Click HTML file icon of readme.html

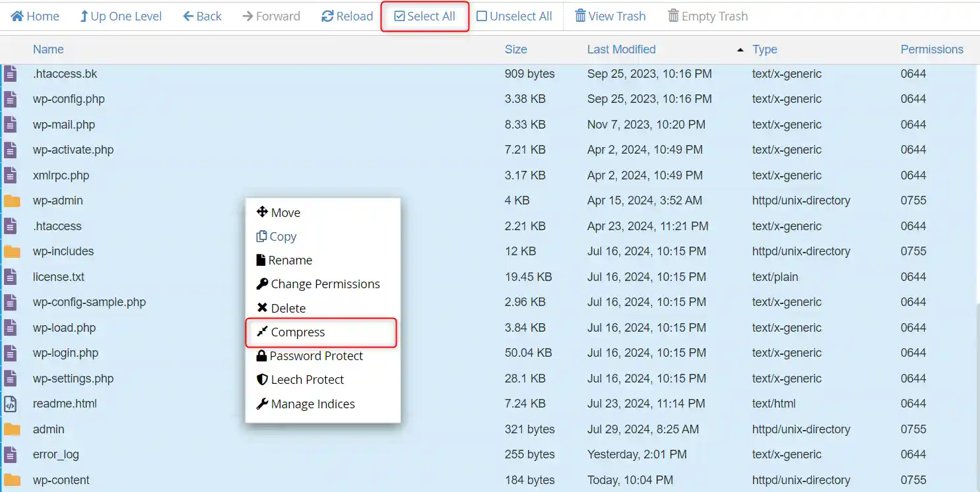tap(11, 404)
